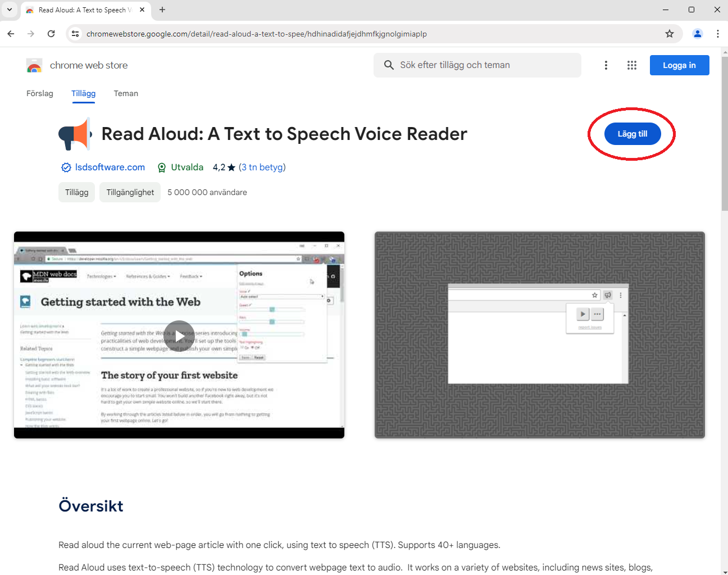Click the Utvalda label
The width and height of the screenshot is (728, 575).
click(187, 167)
